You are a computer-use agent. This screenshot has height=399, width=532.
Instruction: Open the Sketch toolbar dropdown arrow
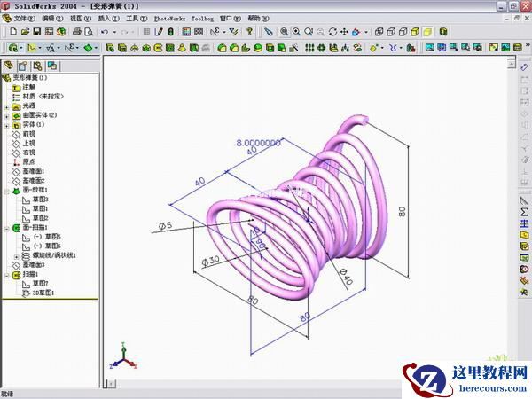(x=40, y=48)
